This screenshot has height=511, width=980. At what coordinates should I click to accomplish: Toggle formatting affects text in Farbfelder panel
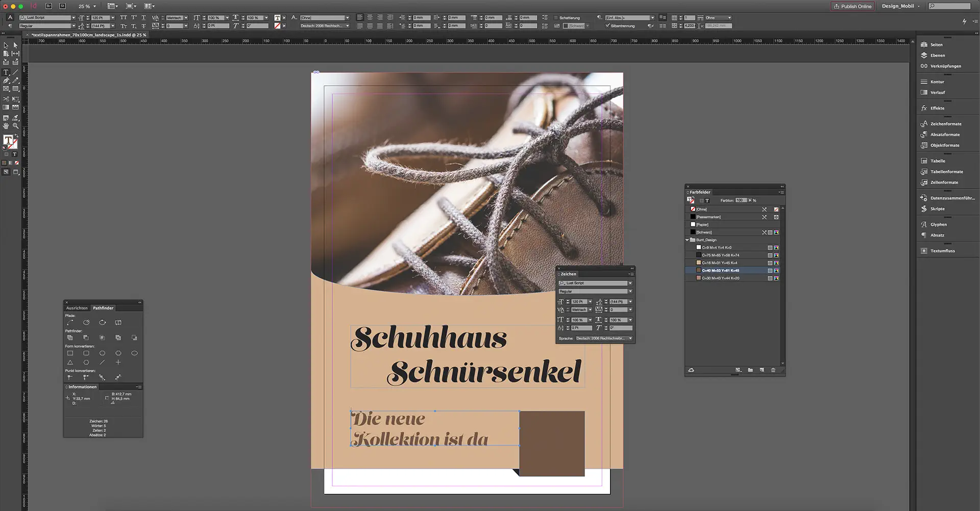pyautogui.click(x=707, y=200)
